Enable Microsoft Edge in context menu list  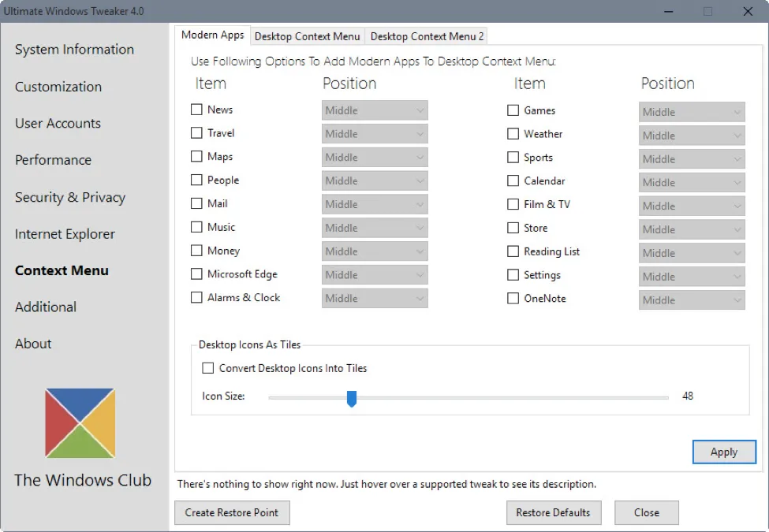196,274
